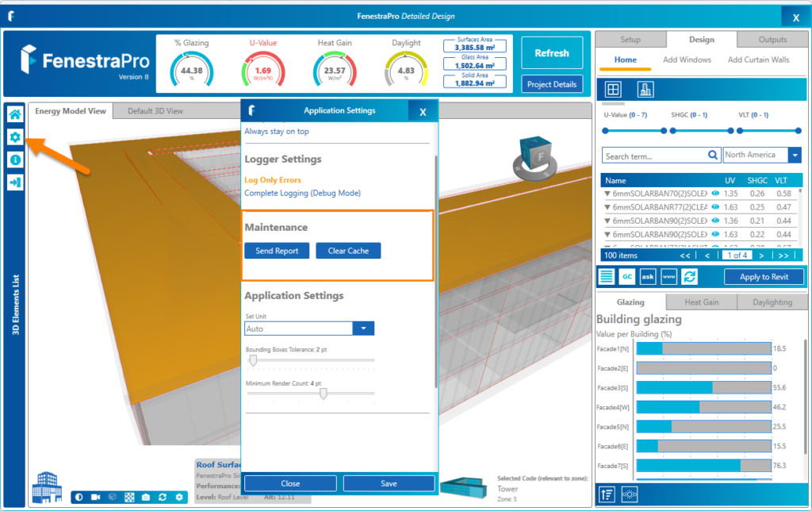This screenshot has height=511, width=812.
Task: Open the Add Windows sub-tab
Action: tap(687, 60)
